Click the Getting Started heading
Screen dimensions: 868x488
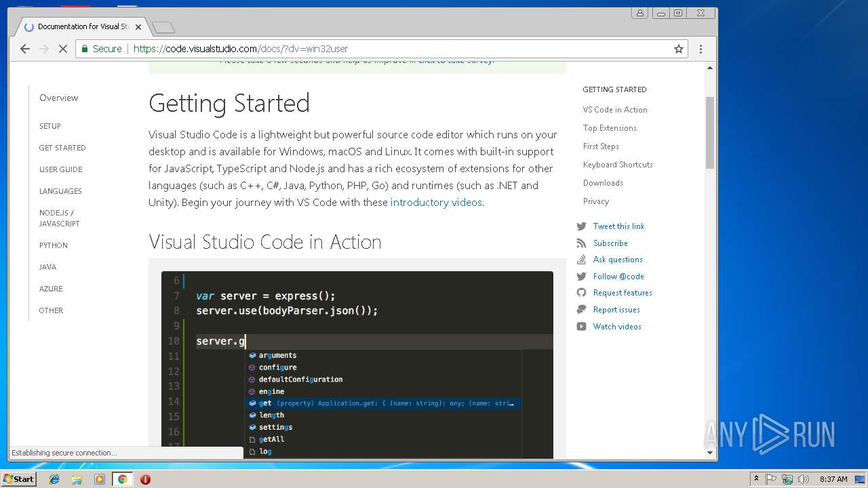point(229,104)
